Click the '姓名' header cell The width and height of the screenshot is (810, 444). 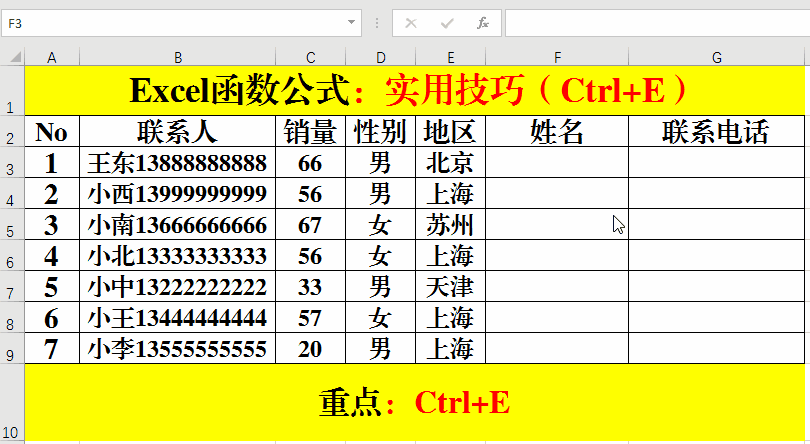pyautogui.click(x=557, y=131)
